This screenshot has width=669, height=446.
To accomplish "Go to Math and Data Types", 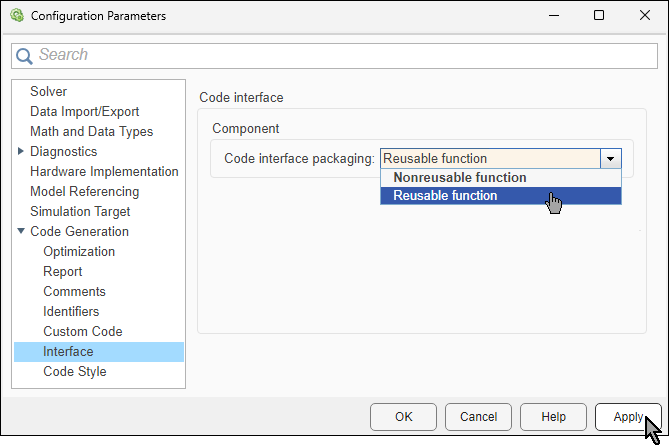I will pyautogui.click(x=91, y=131).
